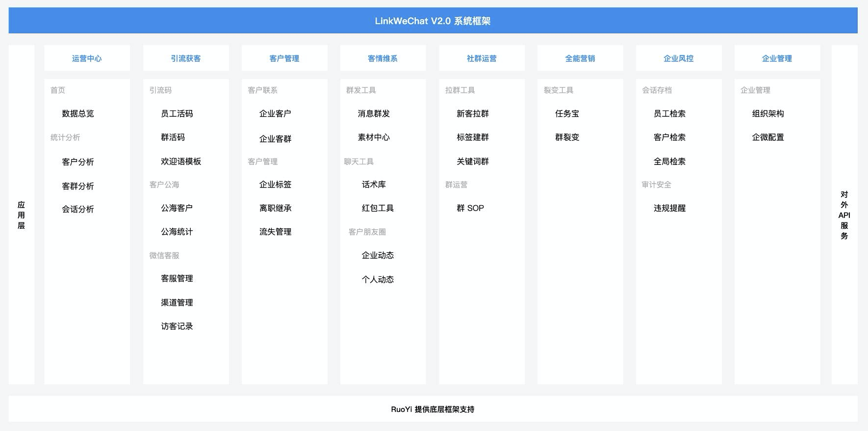Open 员工检索 entry
This screenshot has height=431, width=868.
pyautogui.click(x=670, y=113)
